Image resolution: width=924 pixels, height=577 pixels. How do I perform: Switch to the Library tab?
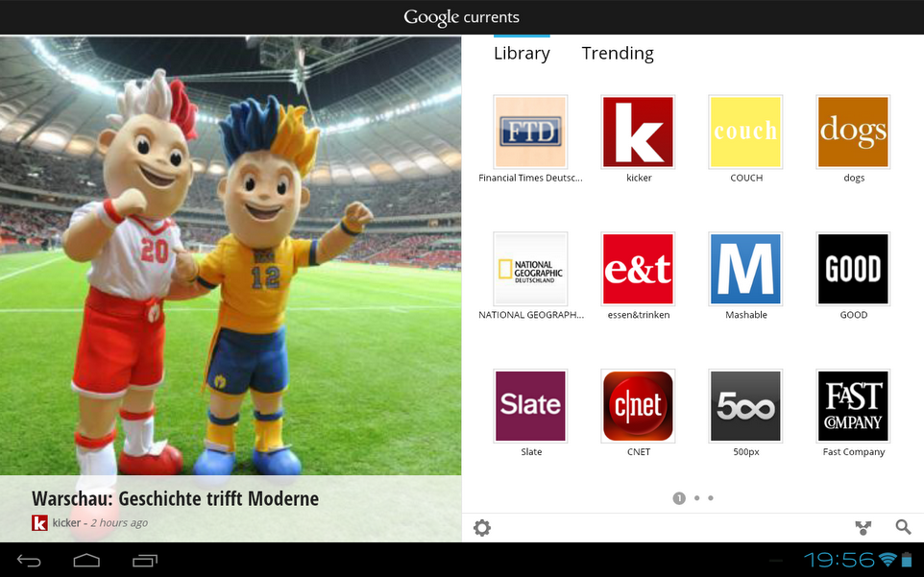(x=522, y=53)
